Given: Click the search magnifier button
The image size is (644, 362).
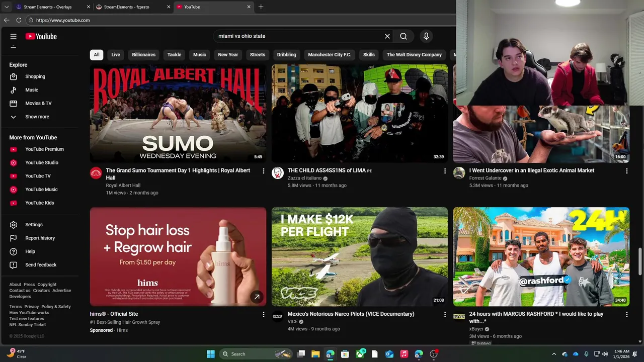Looking at the screenshot, I should [404, 36].
